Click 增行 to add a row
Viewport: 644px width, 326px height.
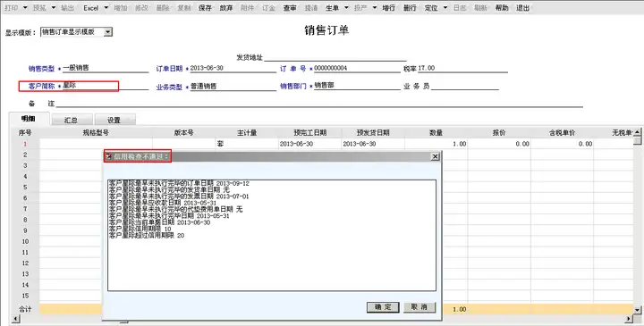point(388,8)
